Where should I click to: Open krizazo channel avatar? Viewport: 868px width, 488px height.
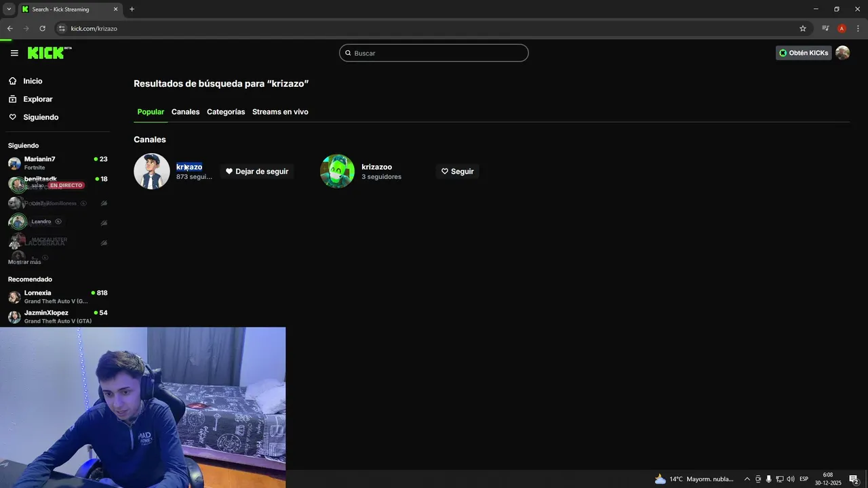(152, 171)
